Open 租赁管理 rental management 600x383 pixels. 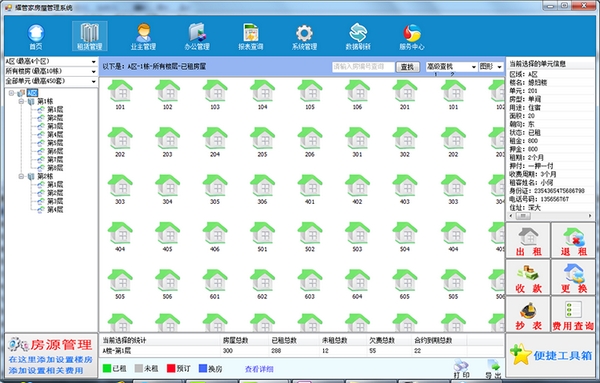click(x=90, y=36)
